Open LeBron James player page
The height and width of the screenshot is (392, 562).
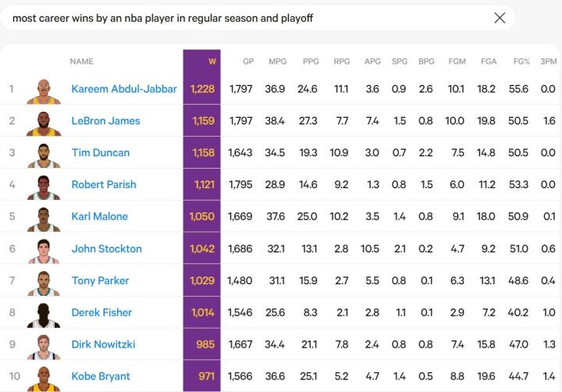pos(105,121)
